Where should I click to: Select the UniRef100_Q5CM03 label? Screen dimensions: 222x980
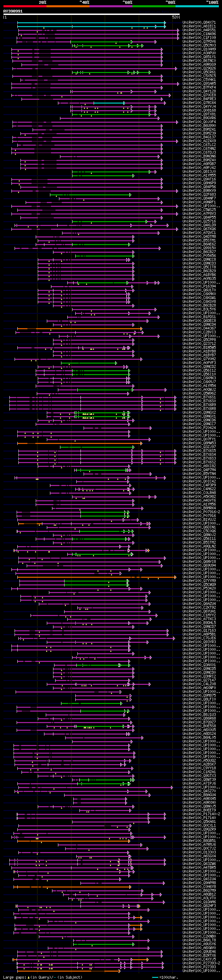(x=199, y=45)
